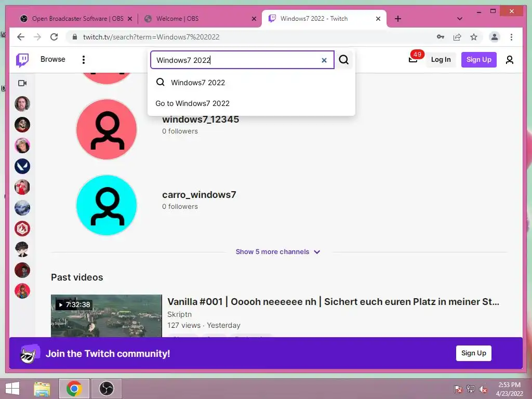The height and width of the screenshot is (399, 532).
Task: Open File Explorer from the taskbar
Action: (42, 389)
